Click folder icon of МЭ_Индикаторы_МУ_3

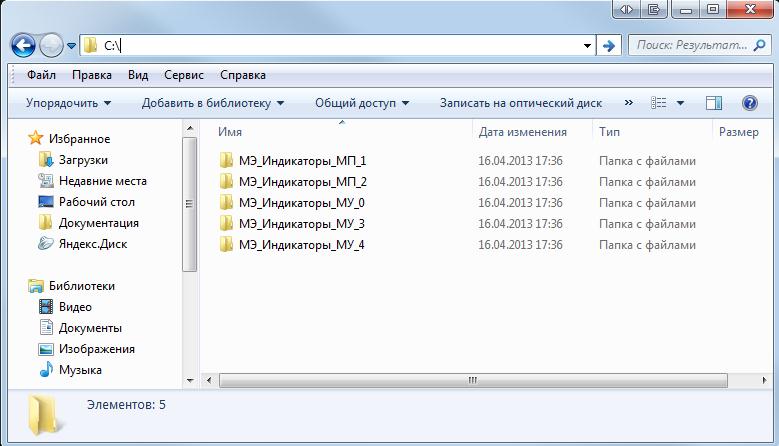tap(226, 223)
